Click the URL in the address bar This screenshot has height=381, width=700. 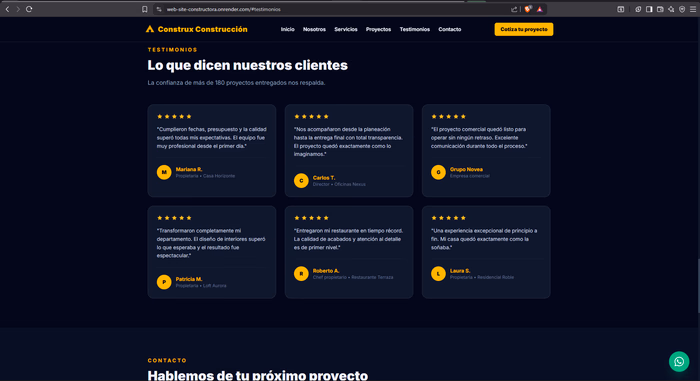(224, 9)
